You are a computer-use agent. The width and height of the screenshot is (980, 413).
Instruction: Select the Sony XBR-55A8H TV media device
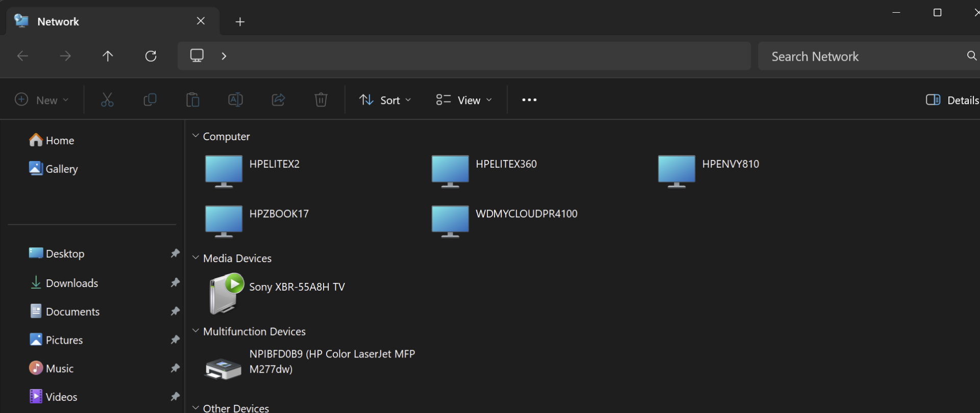point(277,294)
